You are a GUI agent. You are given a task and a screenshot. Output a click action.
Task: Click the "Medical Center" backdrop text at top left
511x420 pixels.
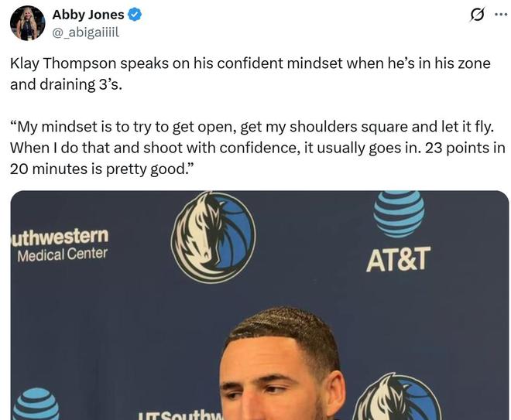(x=62, y=254)
